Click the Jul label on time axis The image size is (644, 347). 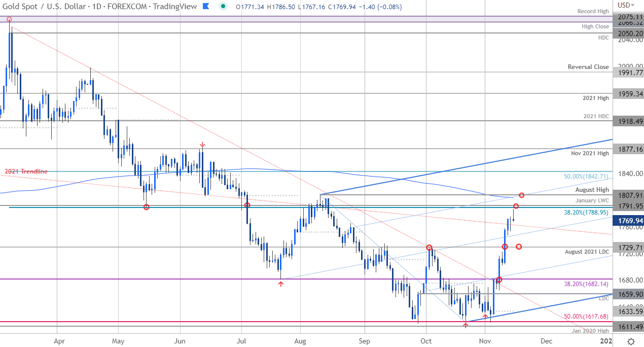click(241, 341)
